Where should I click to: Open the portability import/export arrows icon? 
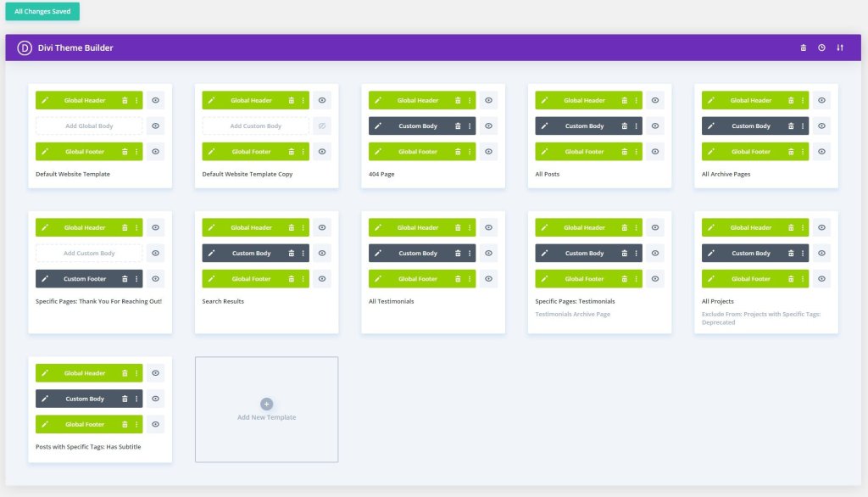coord(840,47)
